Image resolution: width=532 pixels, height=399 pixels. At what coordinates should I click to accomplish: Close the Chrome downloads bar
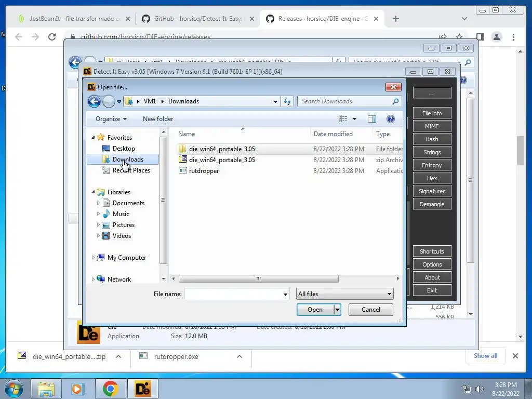point(515,356)
